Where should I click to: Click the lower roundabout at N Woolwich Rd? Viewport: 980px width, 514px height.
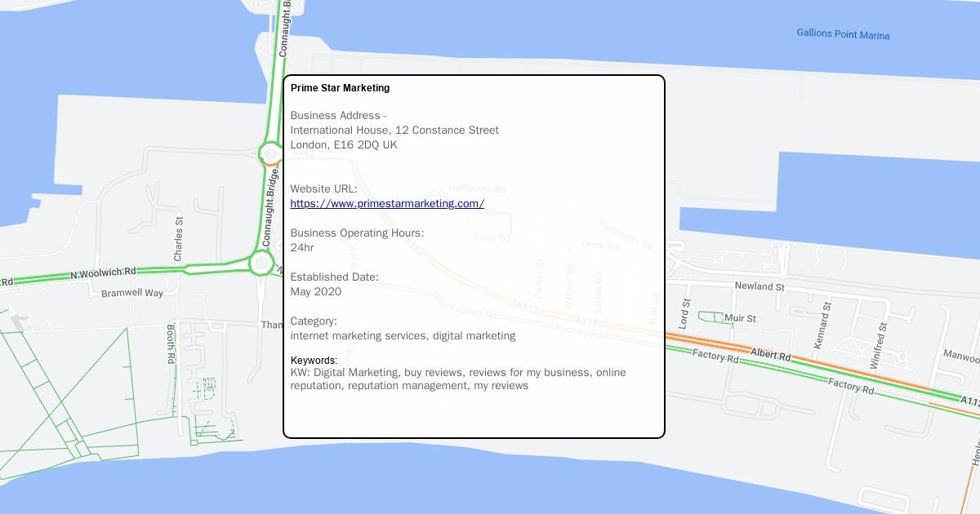pyautogui.click(x=261, y=263)
